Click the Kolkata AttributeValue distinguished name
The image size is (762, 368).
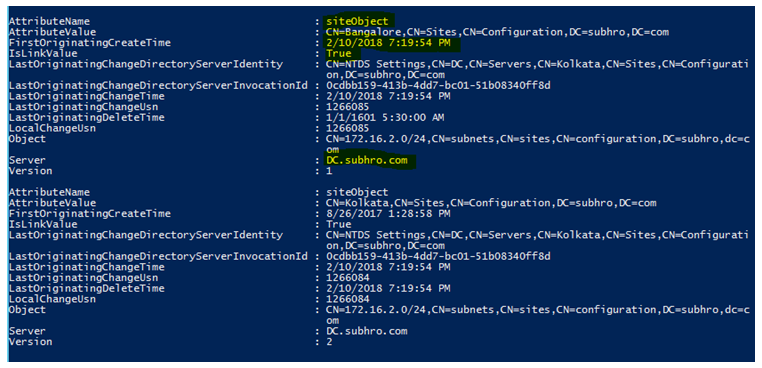pyautogui.click(x=492, y=203)
